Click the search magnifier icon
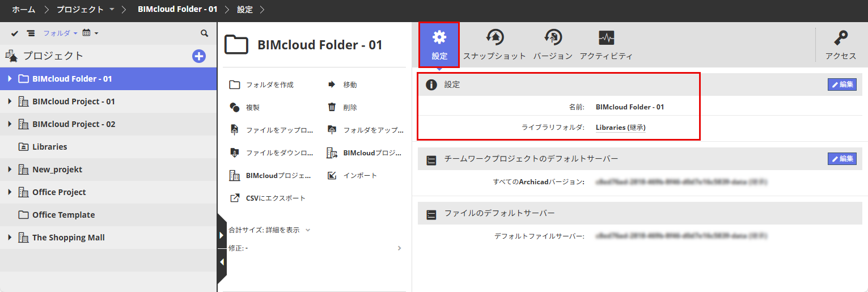The image size is (868, 292). coord(205,33)
